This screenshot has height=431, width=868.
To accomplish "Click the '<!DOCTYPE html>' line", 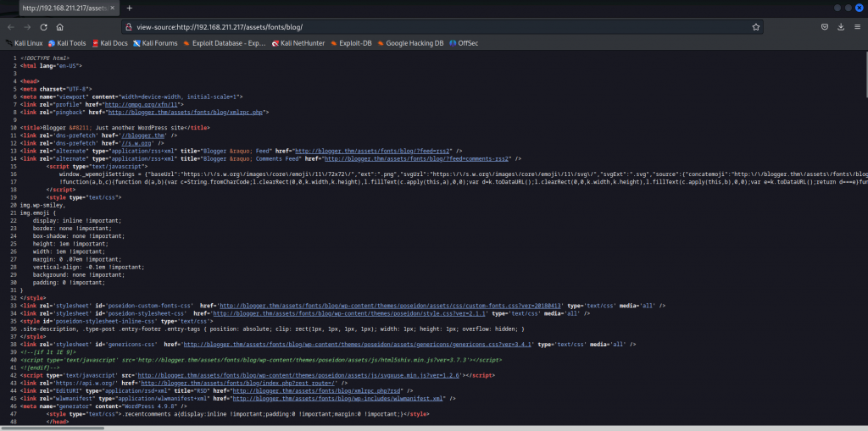I will [45, 58].
